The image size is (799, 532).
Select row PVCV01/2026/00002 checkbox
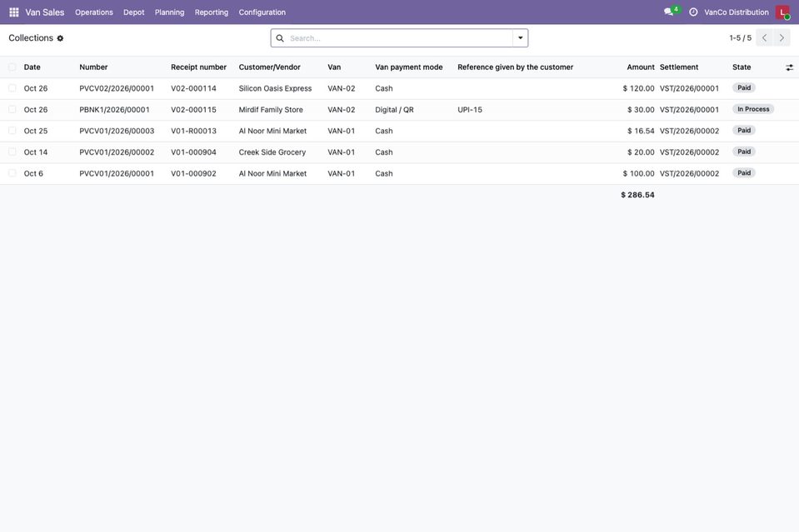click(12, 152)
